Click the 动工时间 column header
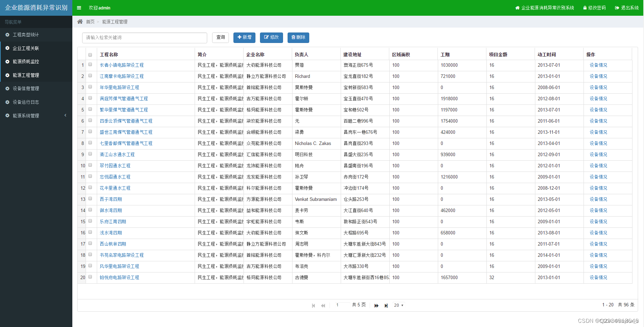The image size is (644, 327). pos(547,54)
